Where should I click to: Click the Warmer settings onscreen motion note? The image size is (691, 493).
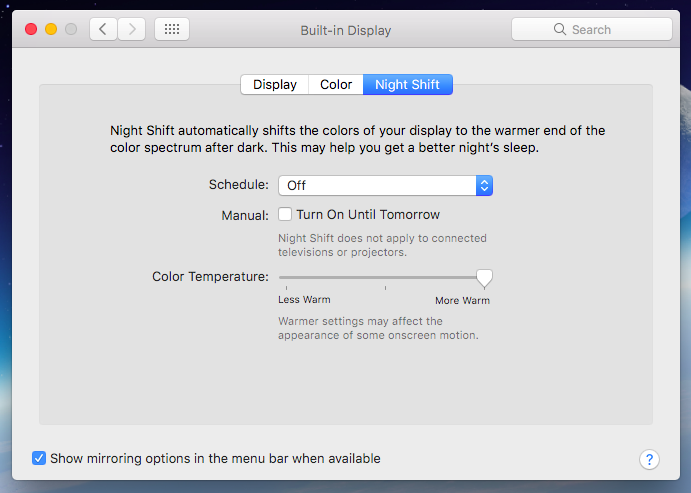click(378, 328)
